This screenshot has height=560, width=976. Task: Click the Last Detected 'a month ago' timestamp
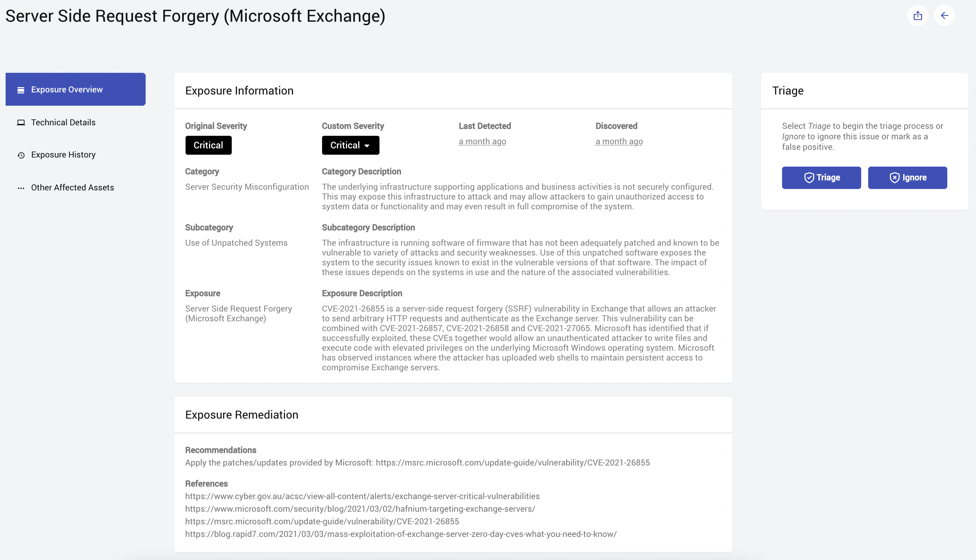(x=482, y=141)
